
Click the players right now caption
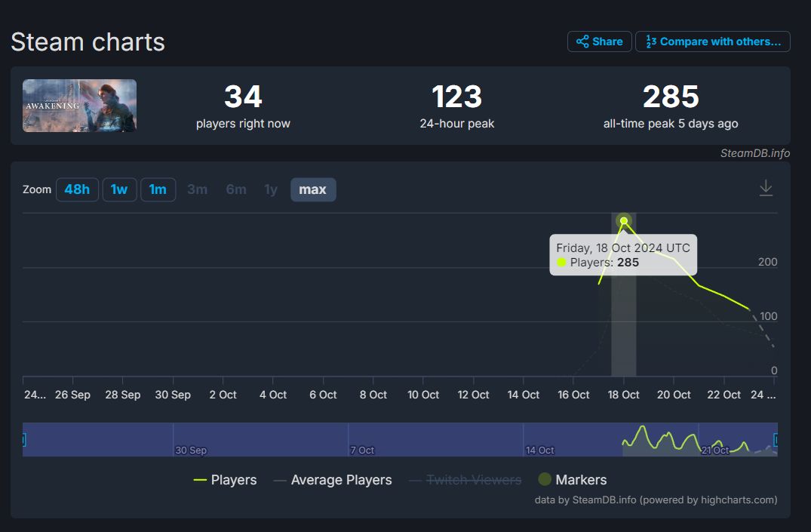coord(243,124)
